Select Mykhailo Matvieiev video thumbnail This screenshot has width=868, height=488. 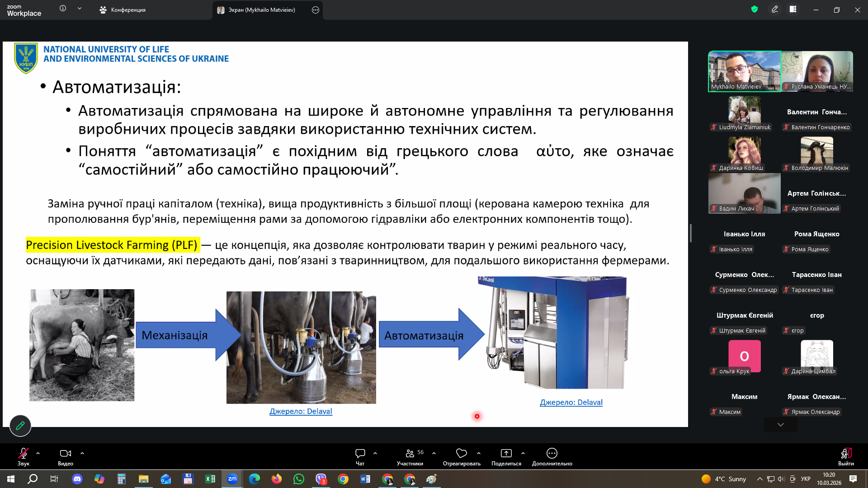(x=744, y=71)
